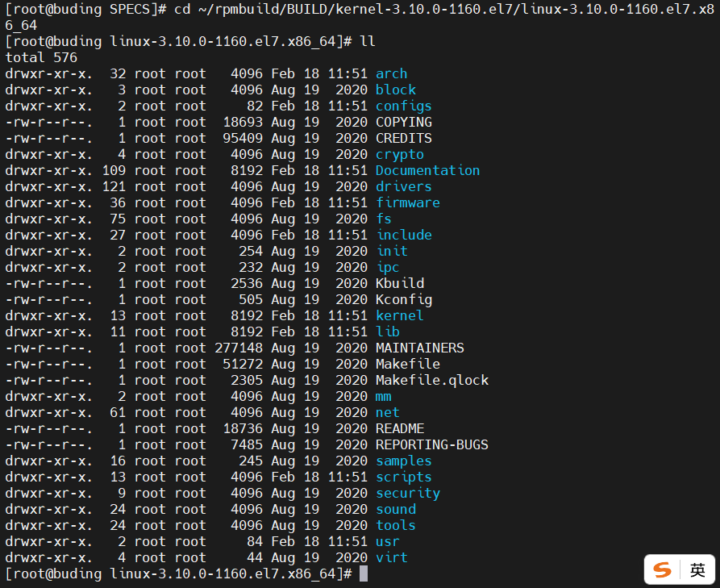Viewport: 720px width, 588px height.
Task: Select the configs directory name
Action: click(404, 106)
